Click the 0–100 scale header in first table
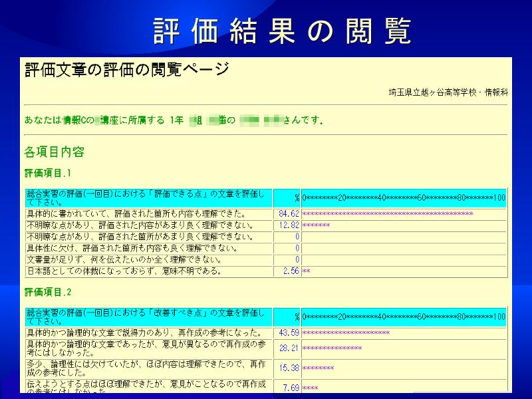 pos(404,198)
